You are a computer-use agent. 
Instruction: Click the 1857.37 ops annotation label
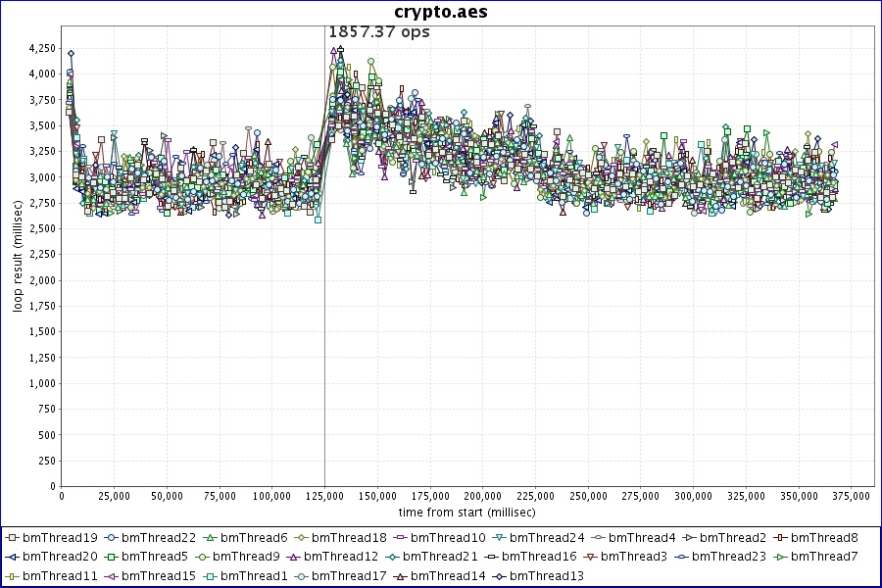(378, 32)
